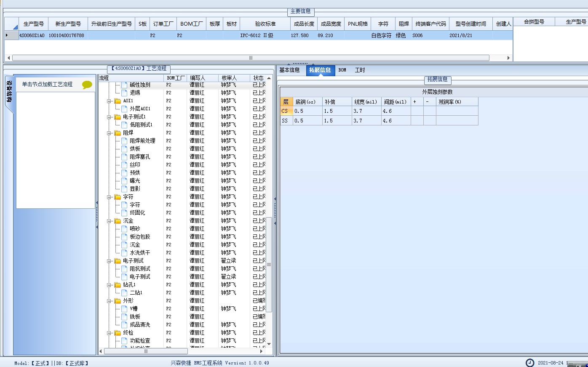Switch to the 基本信息 tab
588x367 pixels.
290,70
